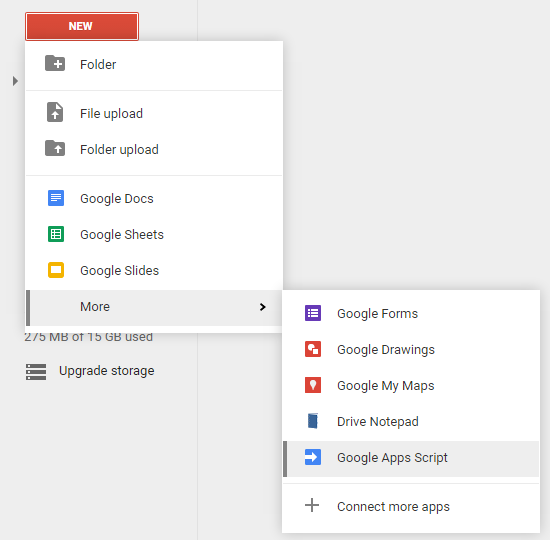Click the Folder upload arrow icon
550x540 pixels.
(x=55, y=148)
